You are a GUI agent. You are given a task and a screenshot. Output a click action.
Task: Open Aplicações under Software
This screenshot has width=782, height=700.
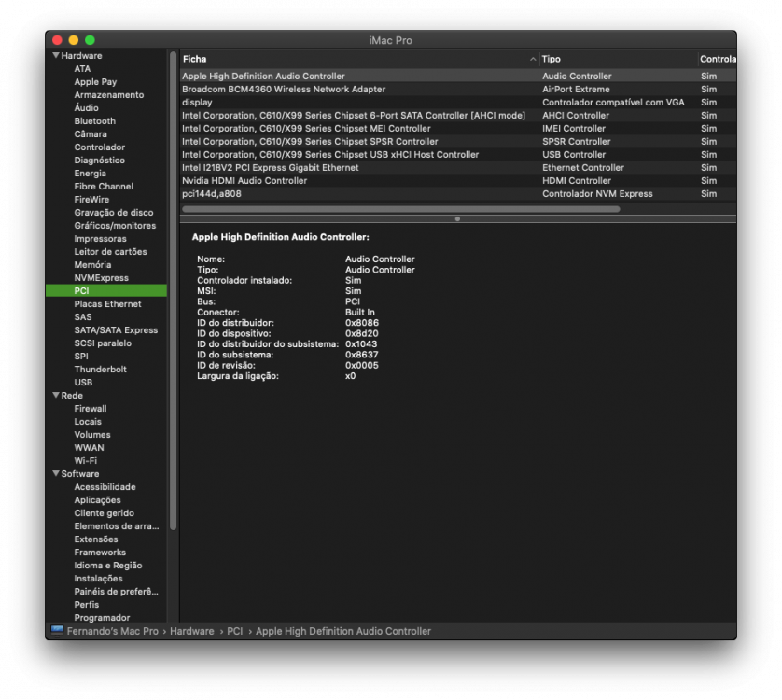[97, 500]
